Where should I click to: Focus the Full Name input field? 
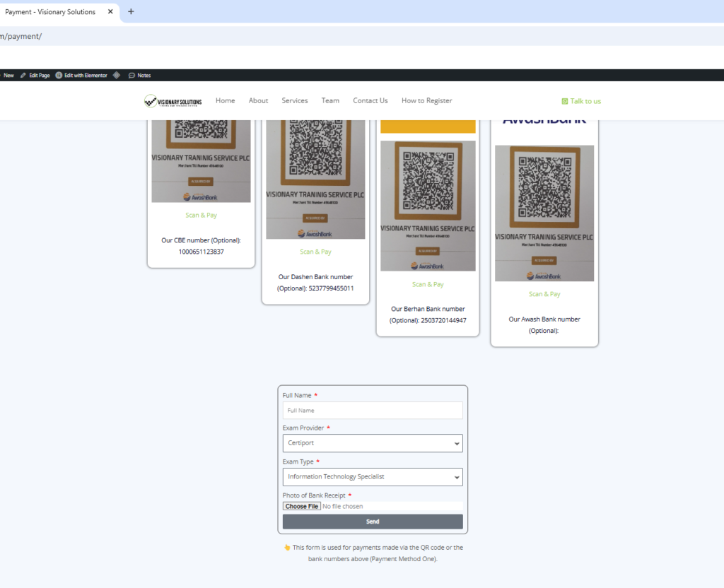[x=373, y=411]
